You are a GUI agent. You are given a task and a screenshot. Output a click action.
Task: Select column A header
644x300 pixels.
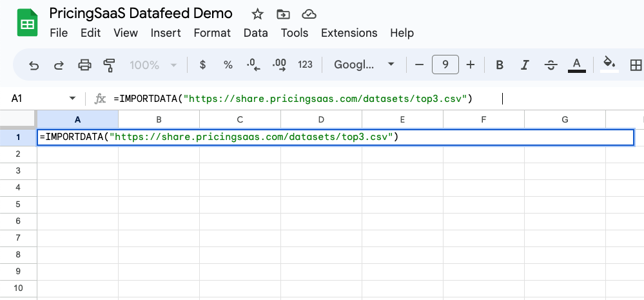coord(77,119)
